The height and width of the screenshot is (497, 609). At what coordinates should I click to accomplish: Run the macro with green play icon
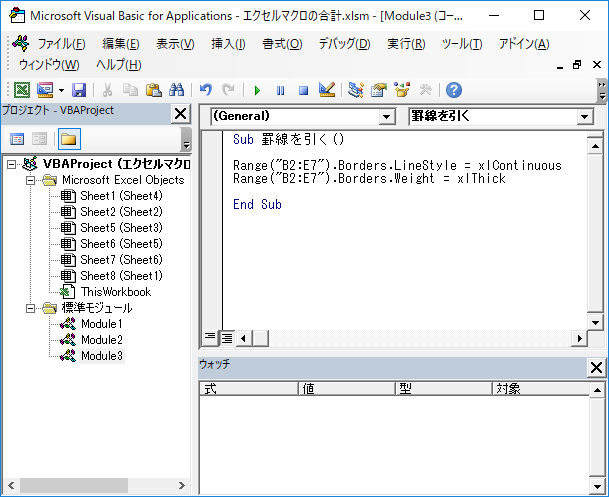[x=257, y=90]
